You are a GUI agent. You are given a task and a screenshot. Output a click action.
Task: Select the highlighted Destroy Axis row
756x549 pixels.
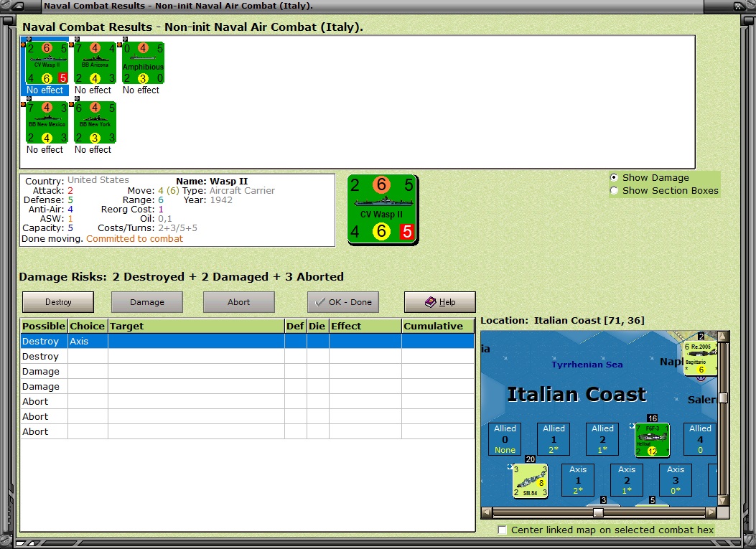pyautogui.click(x=248, y=342)
